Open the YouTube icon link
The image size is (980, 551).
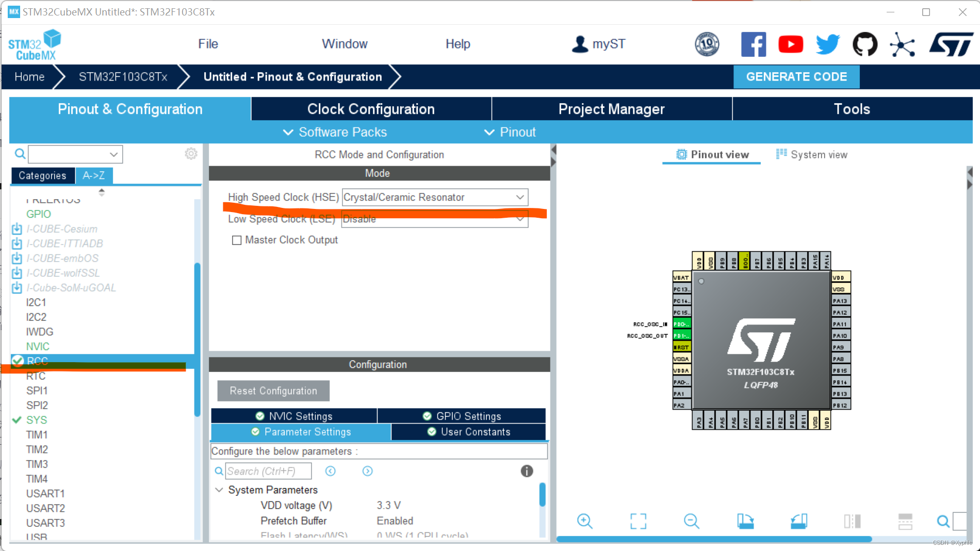(791, 44)
